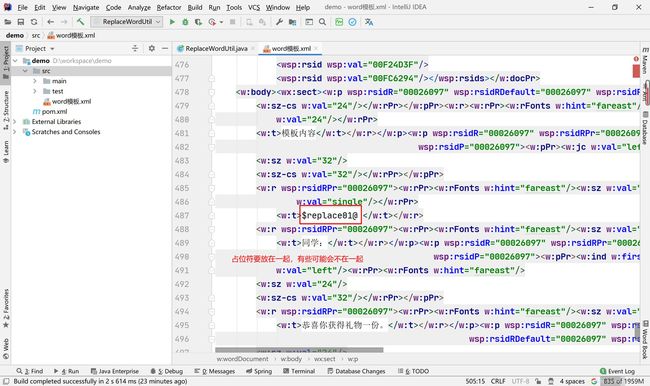This screenshot has height=386, width=650.
Task: Click the Translate toolbar icon
Action: [x=369, y=22]
